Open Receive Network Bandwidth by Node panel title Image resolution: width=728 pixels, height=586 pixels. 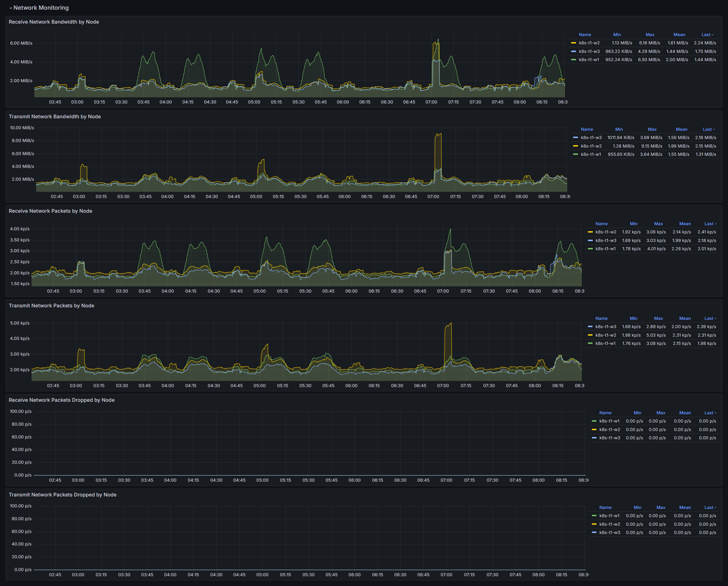pyautogui.click(x=54, y=22)
